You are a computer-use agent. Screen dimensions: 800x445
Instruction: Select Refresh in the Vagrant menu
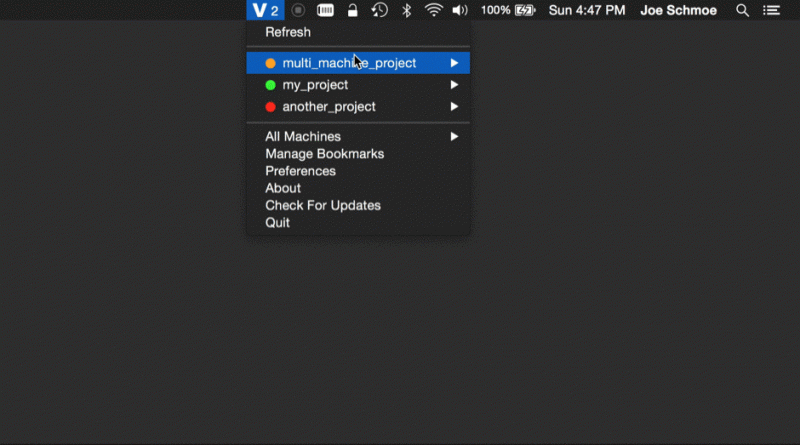coord(288,32)
